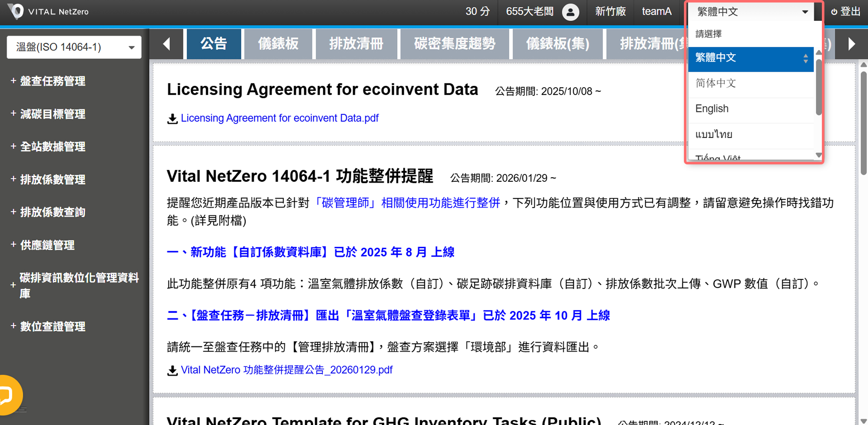Open Vital NetZero 功能整併提醒公告_20260129.pdf link
Screen dimensions: 868x425
point(287,370)
